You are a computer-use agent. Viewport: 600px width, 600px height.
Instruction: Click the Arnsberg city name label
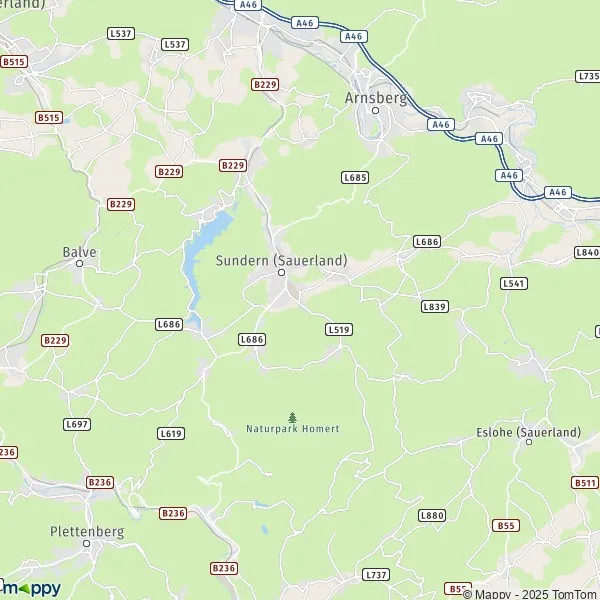tap(375, 98)
